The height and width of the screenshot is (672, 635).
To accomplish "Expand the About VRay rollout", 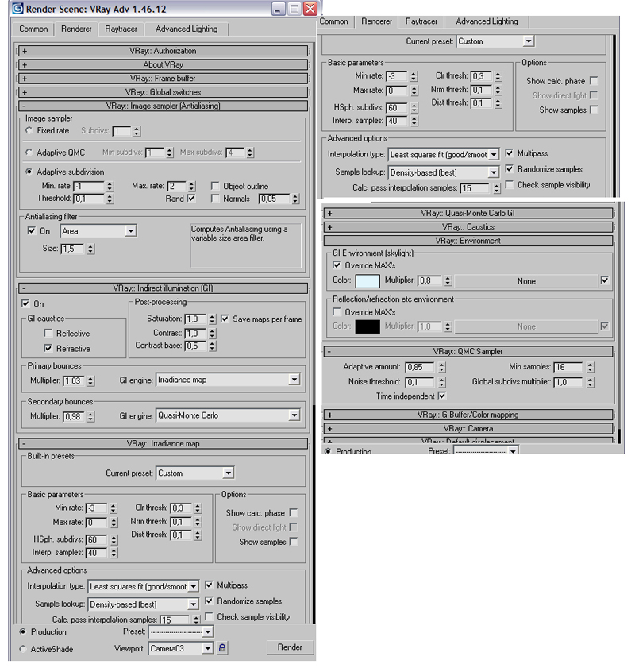I will (x=163, y=64).
